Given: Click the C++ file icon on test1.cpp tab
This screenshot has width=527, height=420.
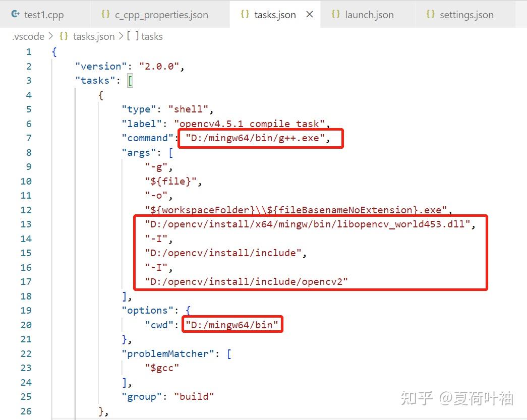Looking at the screenshot, I should [x=15, y=15].
